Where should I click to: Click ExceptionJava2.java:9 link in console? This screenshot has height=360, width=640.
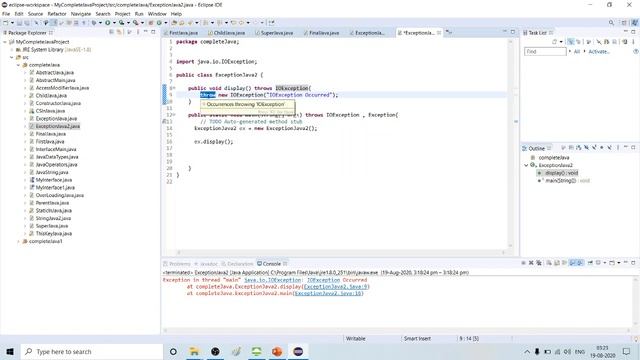click(335, 287)
